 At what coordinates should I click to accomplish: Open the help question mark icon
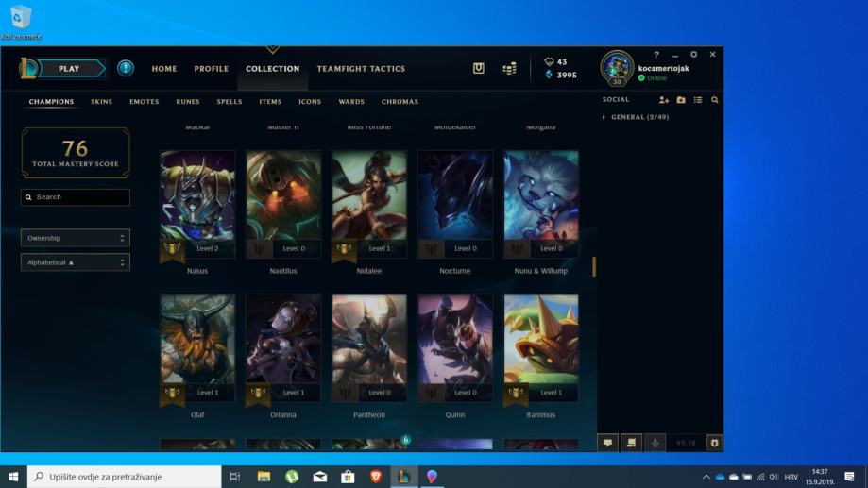(x=656, y=54)
